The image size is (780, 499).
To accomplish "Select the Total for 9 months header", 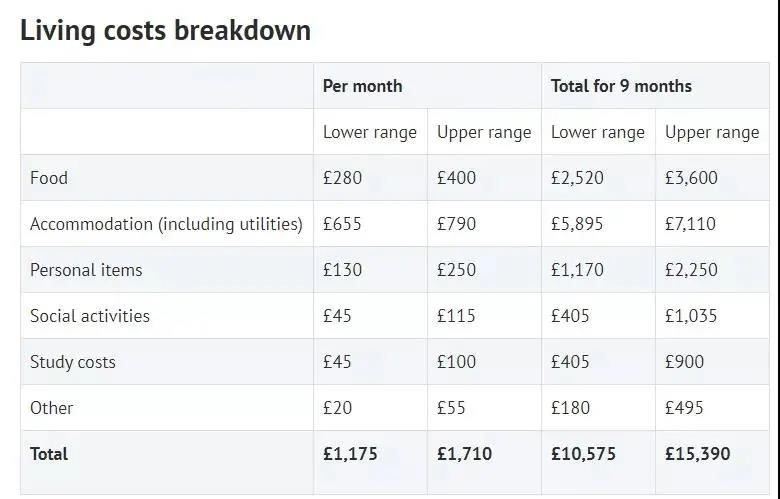I will coord(621,86).
